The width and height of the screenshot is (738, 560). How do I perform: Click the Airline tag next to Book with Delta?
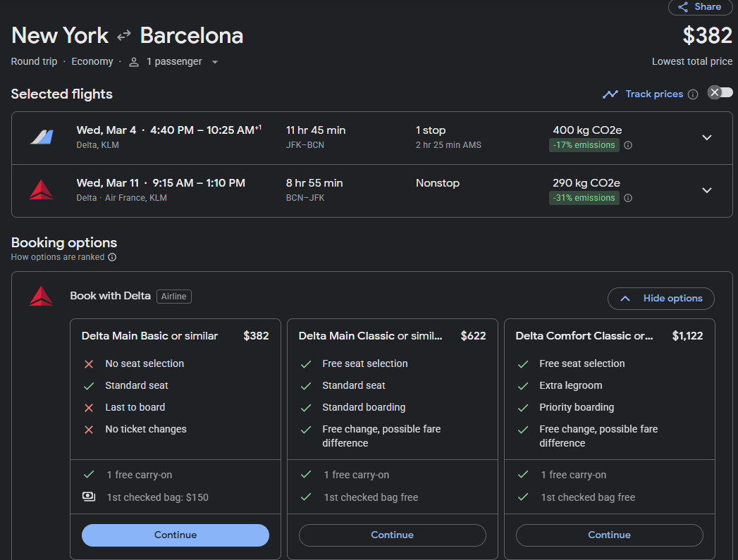173,297
